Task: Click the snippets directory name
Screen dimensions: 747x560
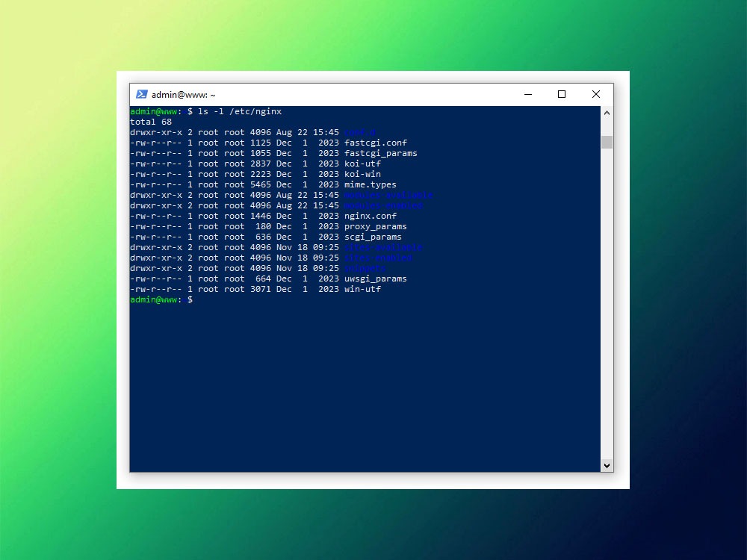Action: 365,268
